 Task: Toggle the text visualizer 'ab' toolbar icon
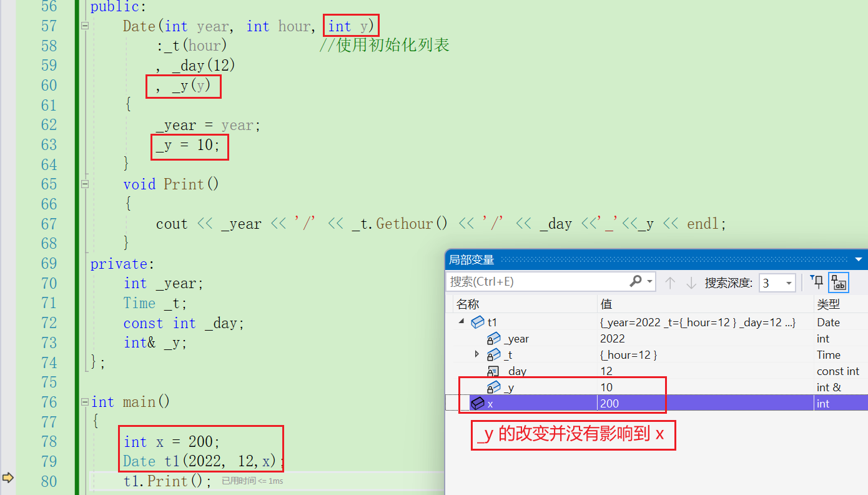pos(839,282)
